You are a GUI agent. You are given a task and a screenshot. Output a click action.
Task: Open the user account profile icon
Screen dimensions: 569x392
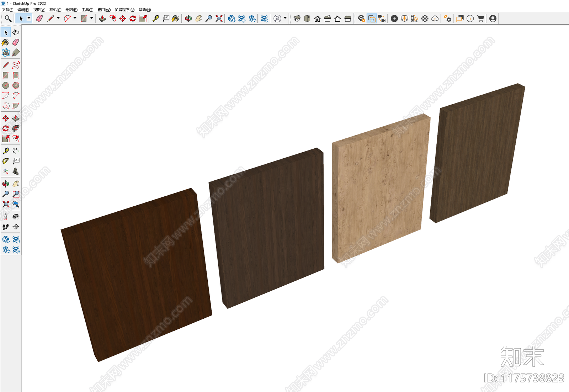(x=493, y=18)
